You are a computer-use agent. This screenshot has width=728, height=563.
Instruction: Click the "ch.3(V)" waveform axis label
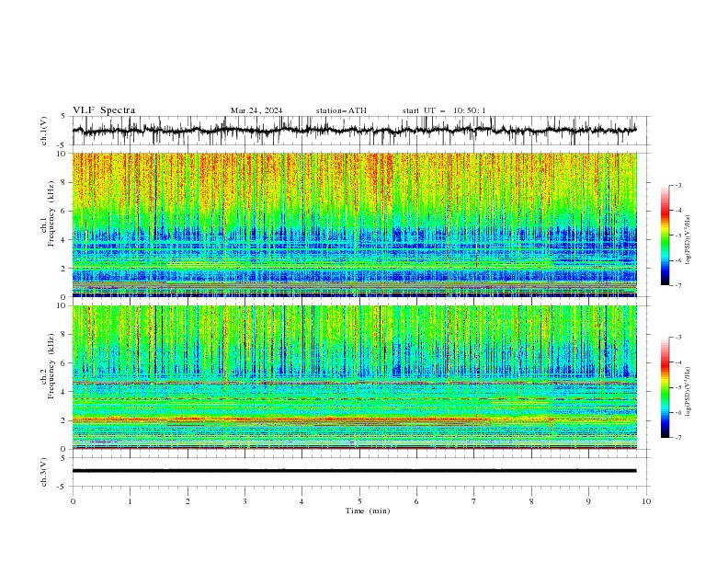44,472
